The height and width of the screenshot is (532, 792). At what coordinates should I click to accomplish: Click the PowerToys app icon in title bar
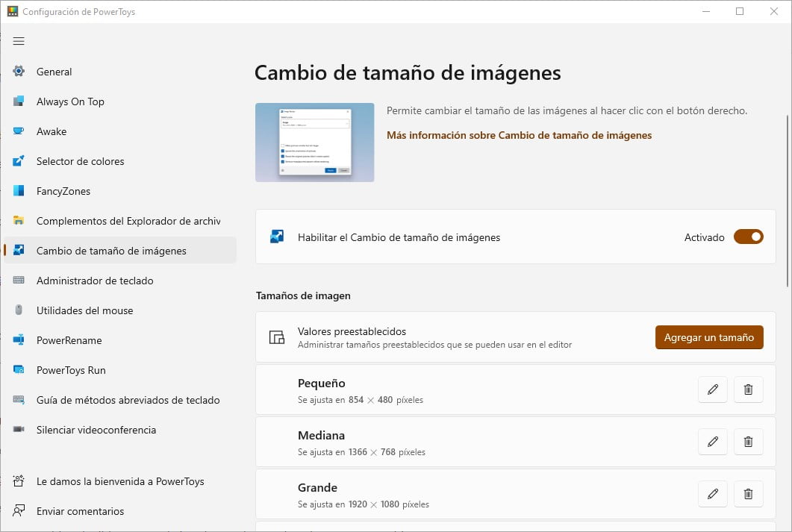(12, 11)
